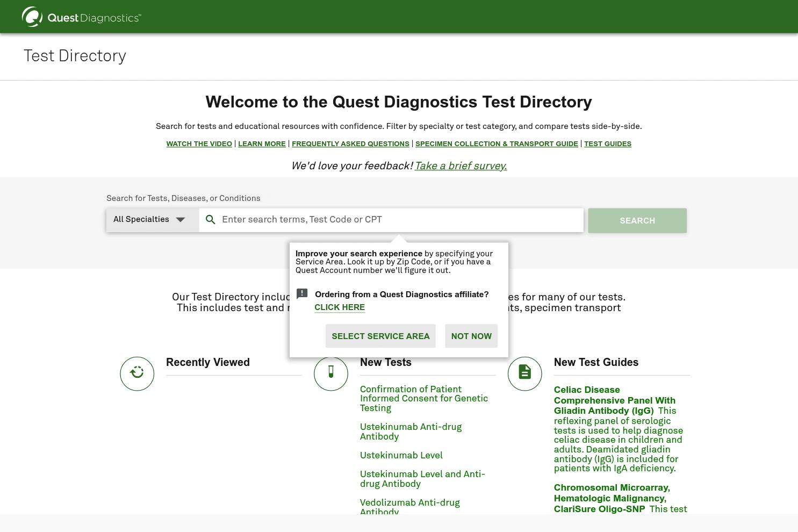This screenshot has height=532, width=798.
Task: Open Frequently Asked Questions link
Action: pos(350,144)
